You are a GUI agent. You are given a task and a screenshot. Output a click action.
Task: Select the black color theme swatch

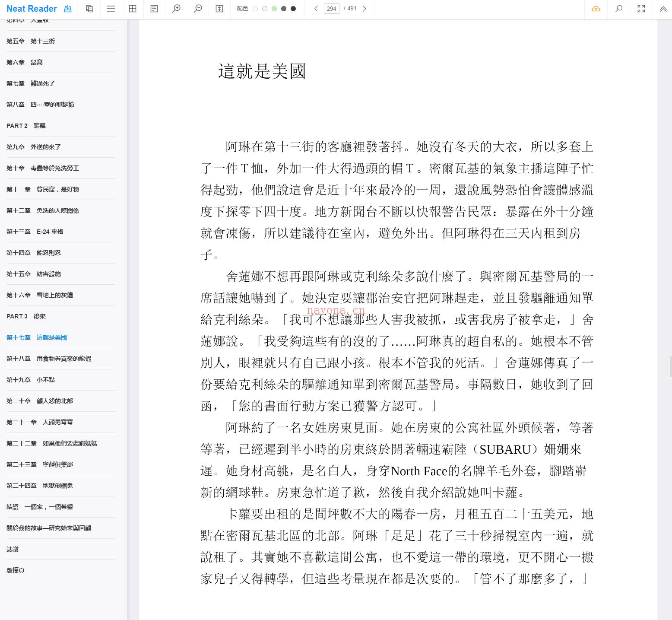(x=293, y=9)
